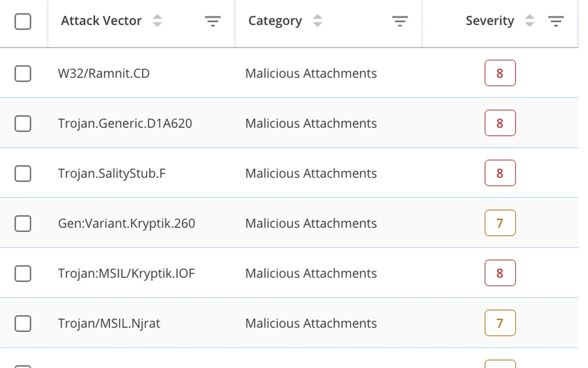This screenshot has height=368, width=588.
Task: Open the Trojan/MSIL.Njrat entry
Action: [109, 324]
